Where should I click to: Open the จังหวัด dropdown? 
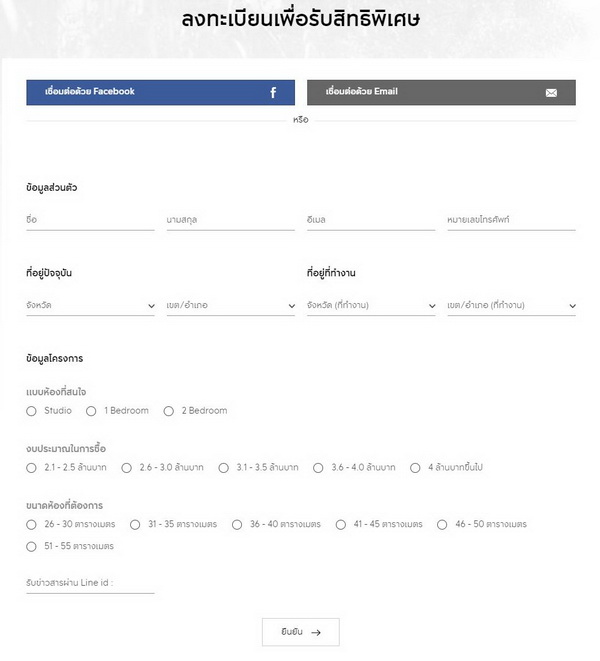pos(90,305)
